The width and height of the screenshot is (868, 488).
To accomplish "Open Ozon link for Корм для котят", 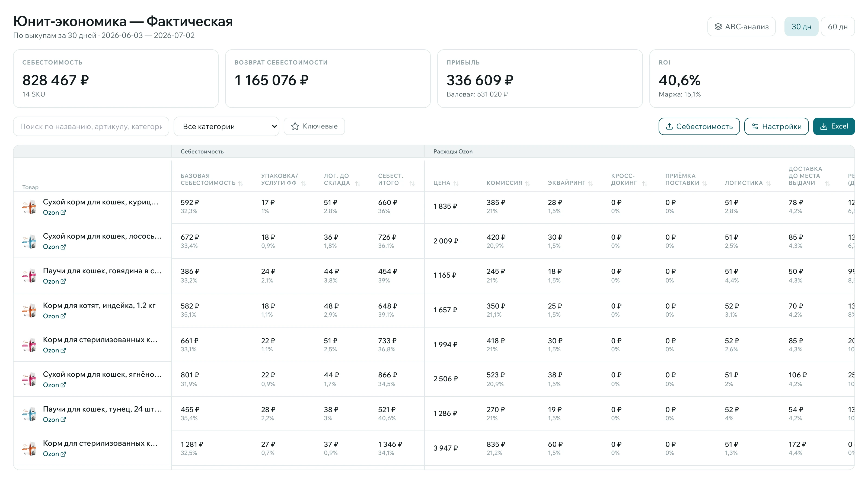I will pyautogui.click(x=54, y=316).
